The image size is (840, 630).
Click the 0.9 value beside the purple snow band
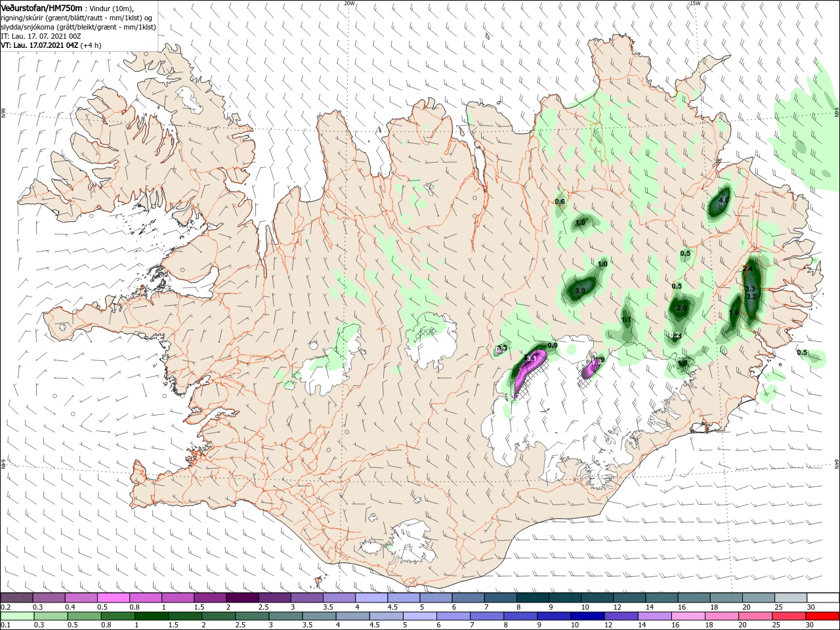[553, 345]
